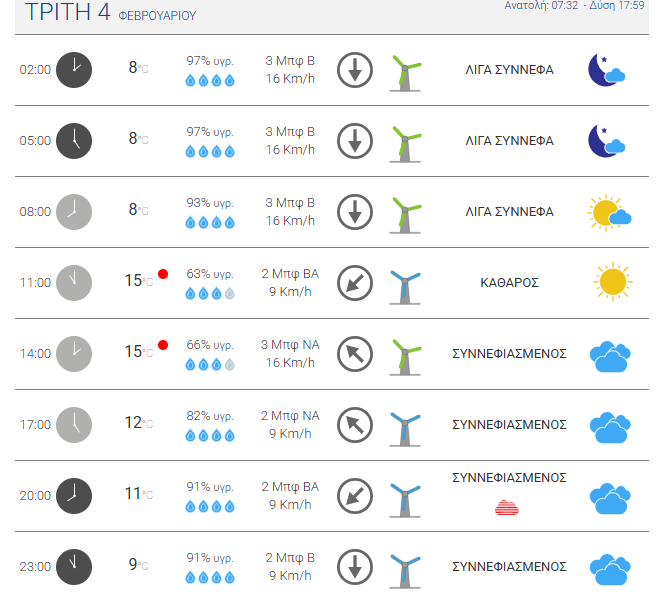Click the sun-with-cloud icon at 08:00
664x600 pixels.
609,213
